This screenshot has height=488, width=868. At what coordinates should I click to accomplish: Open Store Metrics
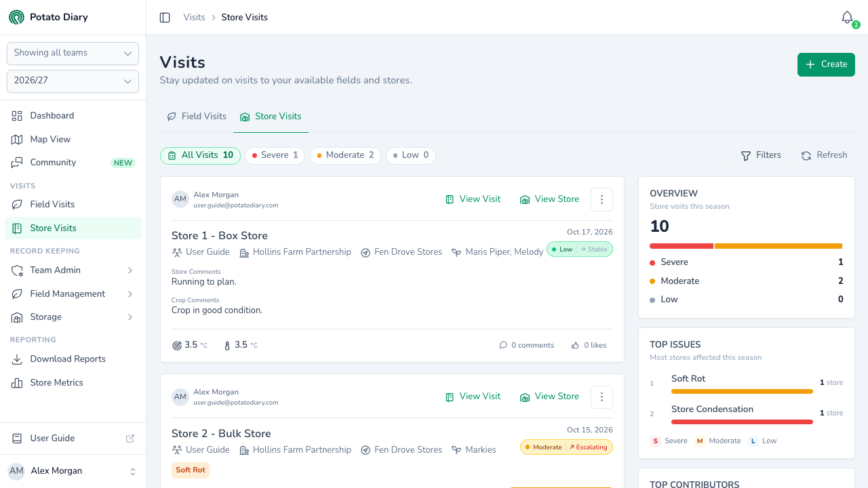[73, 383]
